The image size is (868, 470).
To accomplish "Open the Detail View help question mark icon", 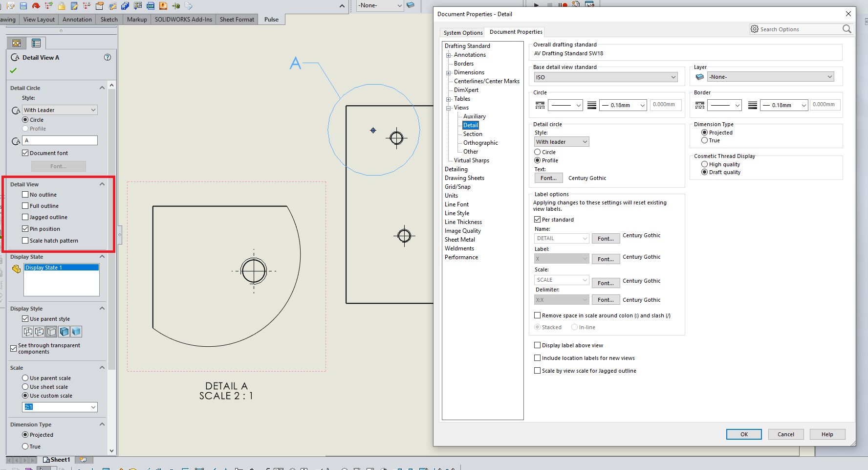I will point(108,57).
